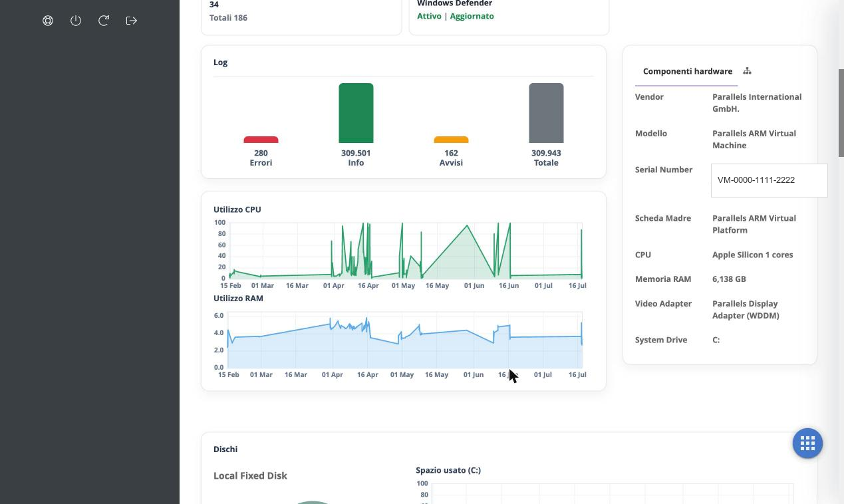The image size is (844, 504).
Task: Click the green Info bar in Log
Action: click(x=356, y=113)
